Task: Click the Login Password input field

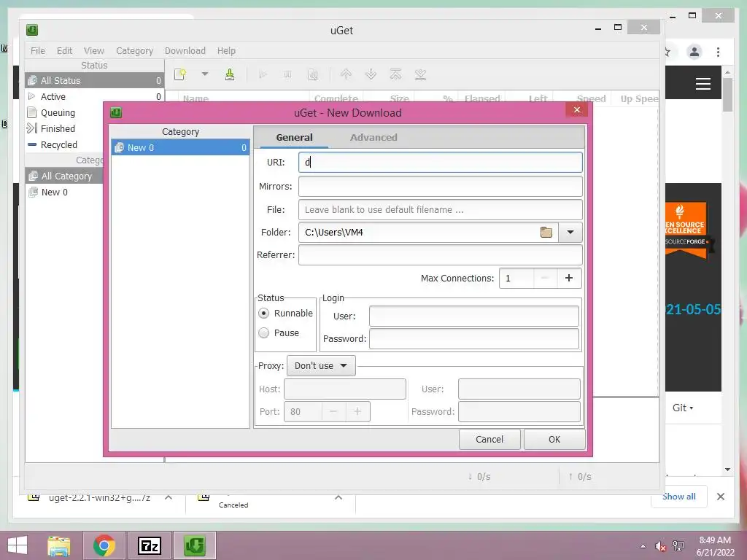Action: 474,338
